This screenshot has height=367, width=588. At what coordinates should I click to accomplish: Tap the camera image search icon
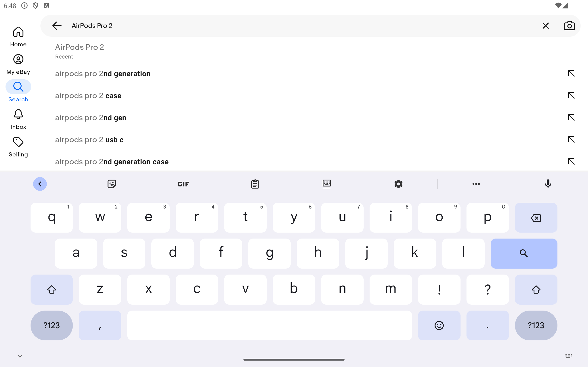pos(569,26)
